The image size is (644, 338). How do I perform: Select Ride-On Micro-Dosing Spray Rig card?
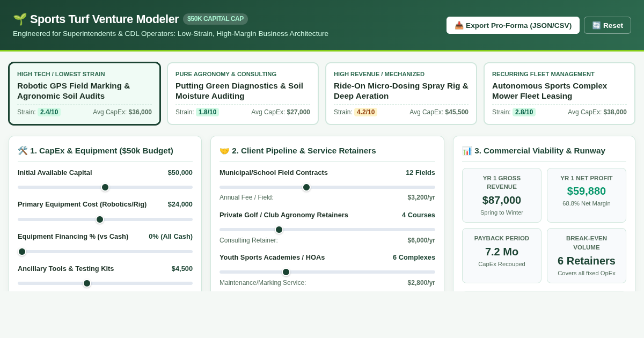(401, 94)
